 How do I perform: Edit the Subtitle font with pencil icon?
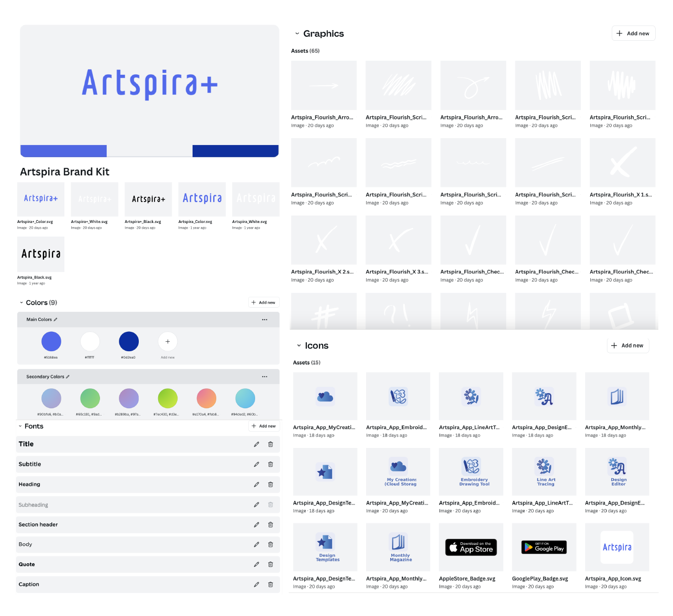click(x=256, y=464)
